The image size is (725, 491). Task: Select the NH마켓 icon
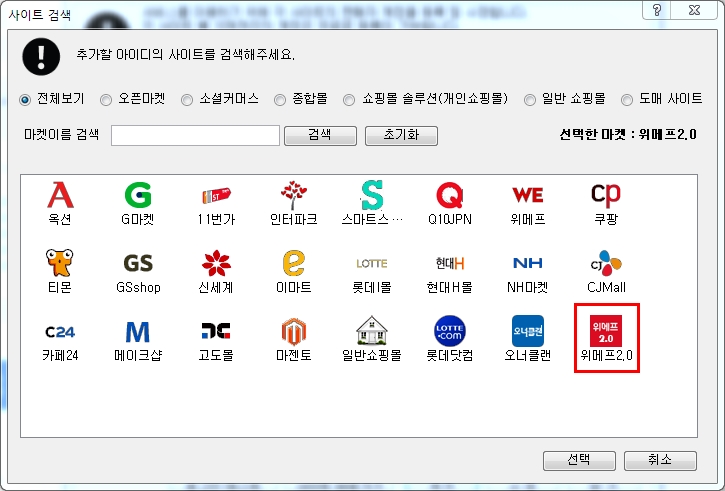(x=528, y=264)
